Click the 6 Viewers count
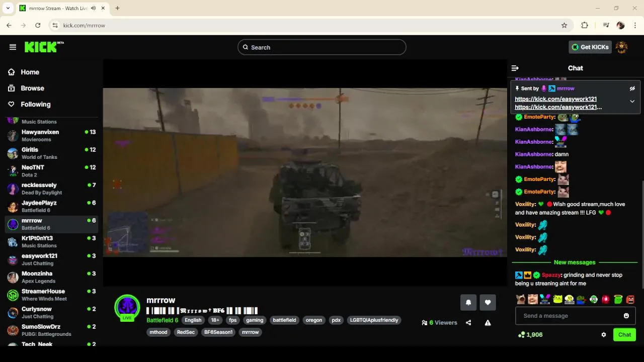The height and width of the screenshot is (362, 644). tap(440, 323)
